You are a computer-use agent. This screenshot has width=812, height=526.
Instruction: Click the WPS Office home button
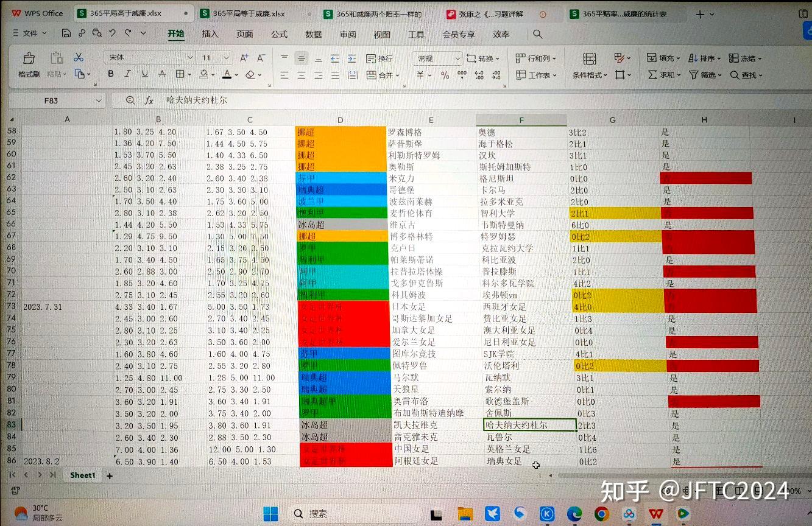coord(37,13)
